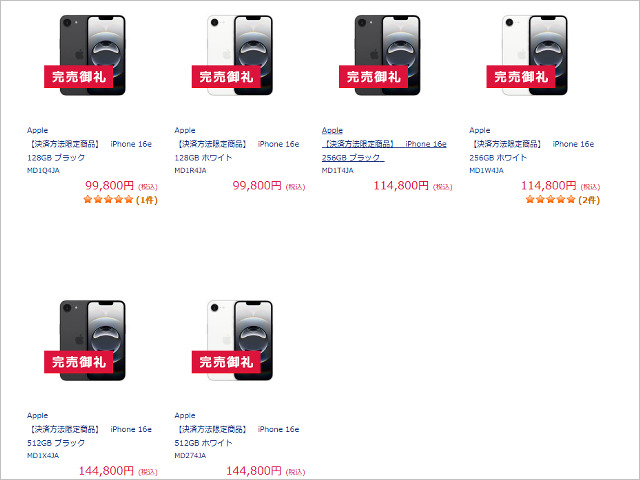Click the Apple brand link above 512GB ホワイト
Image resolution: width=640 pixels, height=480 pixels.
pyautogui.click(x=185, y=415)
